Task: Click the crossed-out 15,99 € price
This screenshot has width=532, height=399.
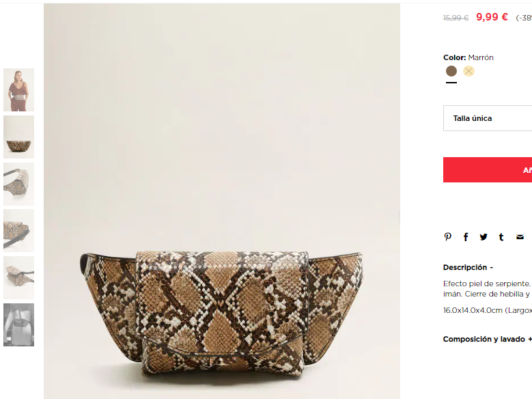Action: [x=456, y=18]
